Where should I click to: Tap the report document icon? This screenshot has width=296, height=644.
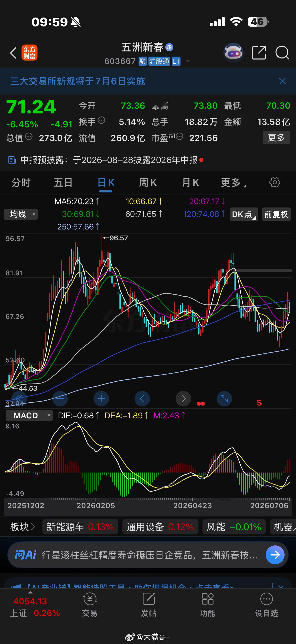pos(12,160)
